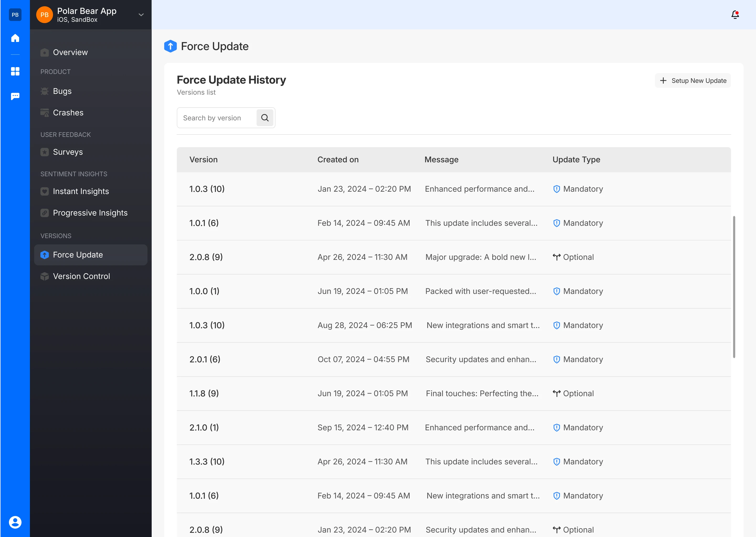Click the Force Update page header icon

click(170, 46)
